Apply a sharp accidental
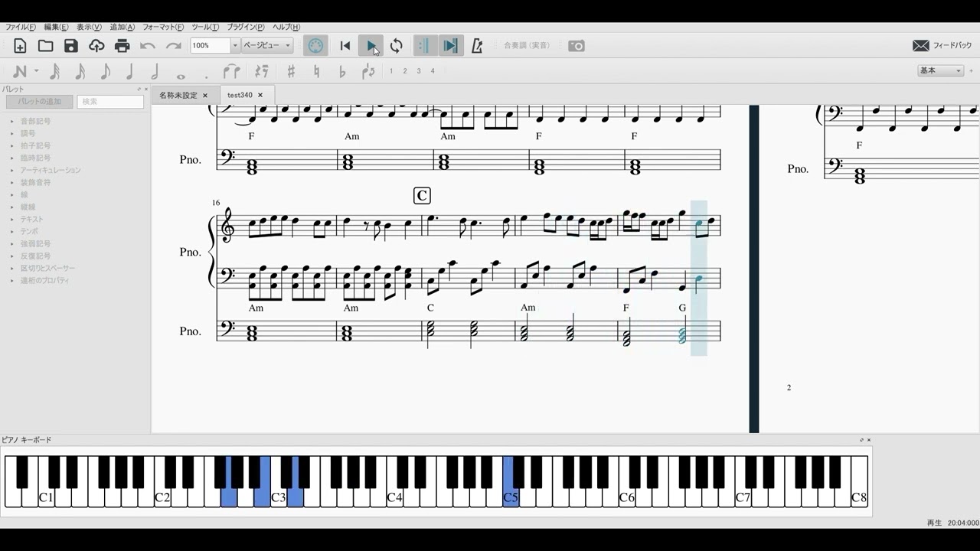This screenshot has width=980, height=551. pos(291,71)
